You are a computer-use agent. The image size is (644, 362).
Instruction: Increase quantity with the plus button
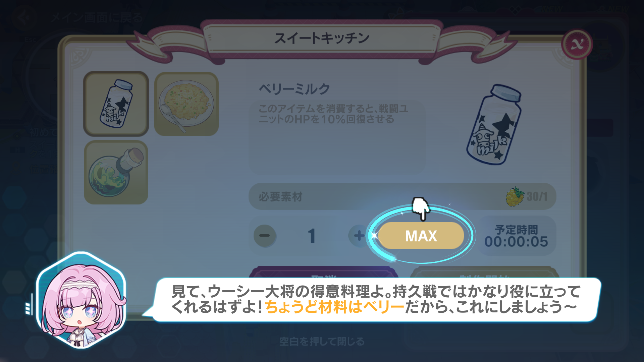coord(359,236)
